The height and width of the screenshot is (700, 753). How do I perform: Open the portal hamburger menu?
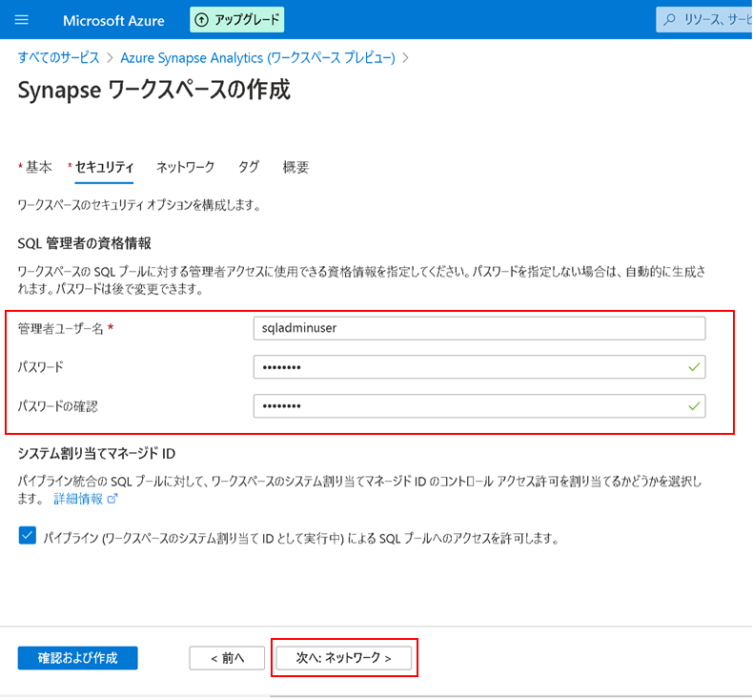(x=23, y=20)
